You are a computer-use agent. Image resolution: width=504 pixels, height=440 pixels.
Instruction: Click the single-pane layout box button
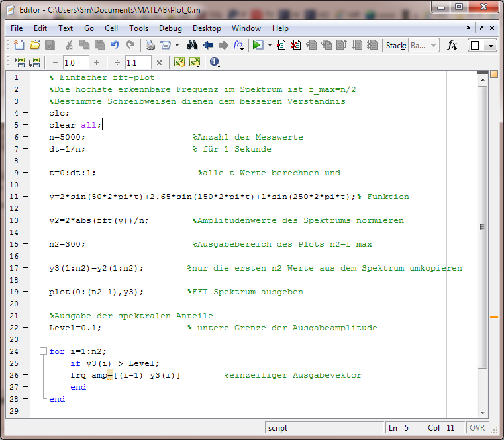click(x=475, y=46)
